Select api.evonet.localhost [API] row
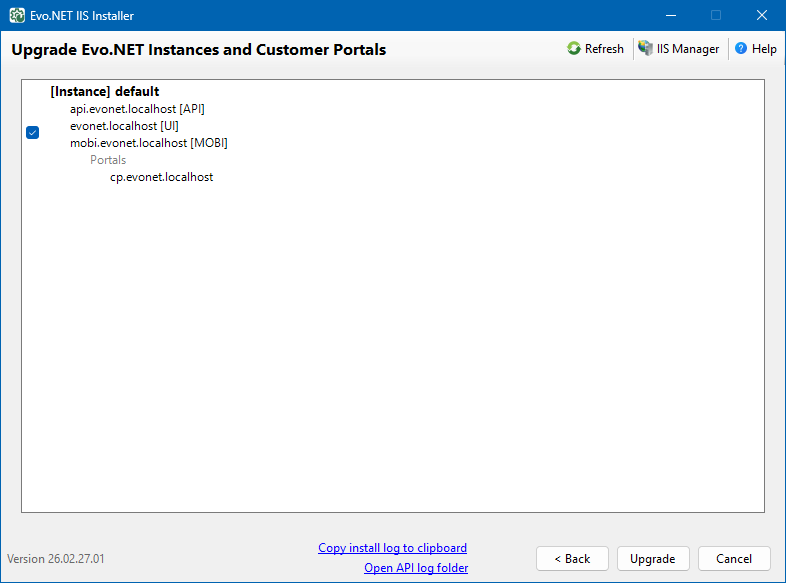 point(137,109)
